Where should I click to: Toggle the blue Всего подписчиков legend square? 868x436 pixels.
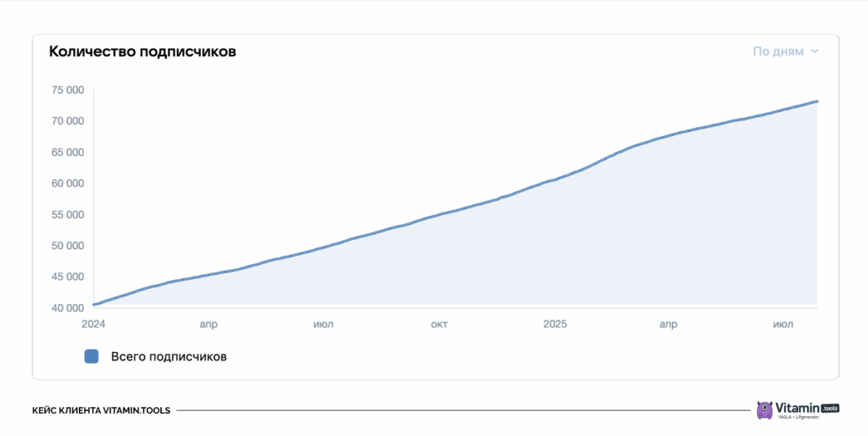tap(92, 356)
